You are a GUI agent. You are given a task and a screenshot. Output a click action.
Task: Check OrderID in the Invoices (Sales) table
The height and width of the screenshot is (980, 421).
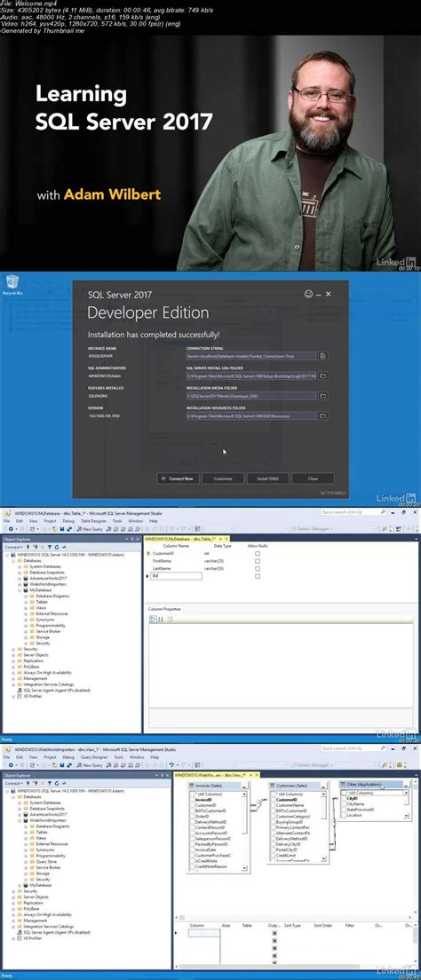click(x=192, y=817)
